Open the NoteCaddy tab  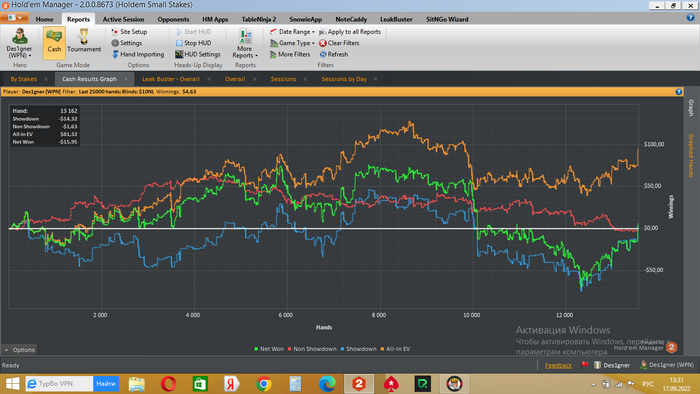click(x=351, y=19)
